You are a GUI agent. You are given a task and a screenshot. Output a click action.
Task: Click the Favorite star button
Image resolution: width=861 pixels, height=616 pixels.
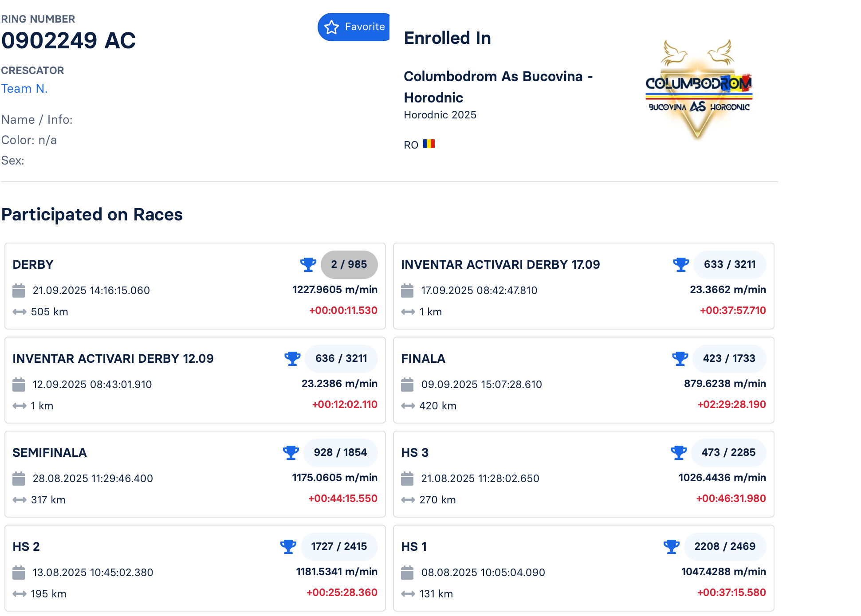354,27
